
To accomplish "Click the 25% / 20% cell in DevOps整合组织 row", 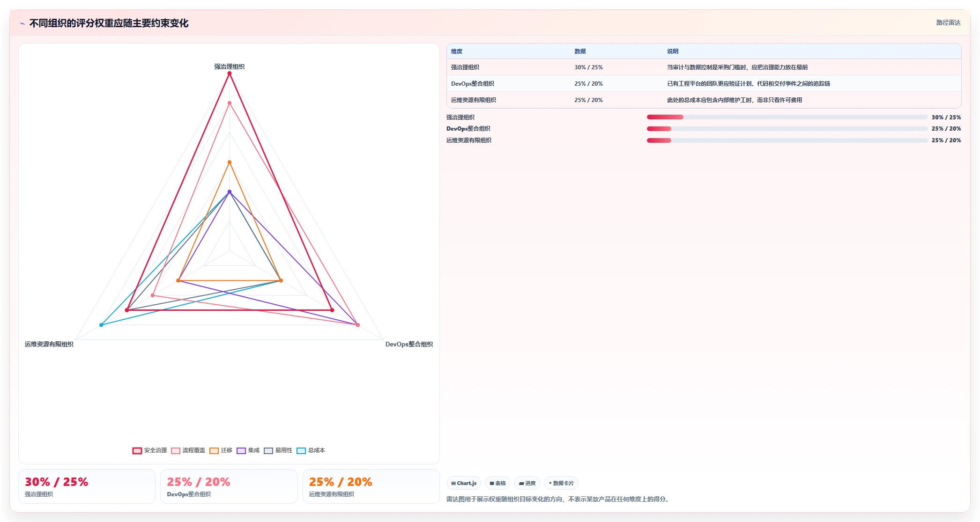I will (x=588, y=84).
